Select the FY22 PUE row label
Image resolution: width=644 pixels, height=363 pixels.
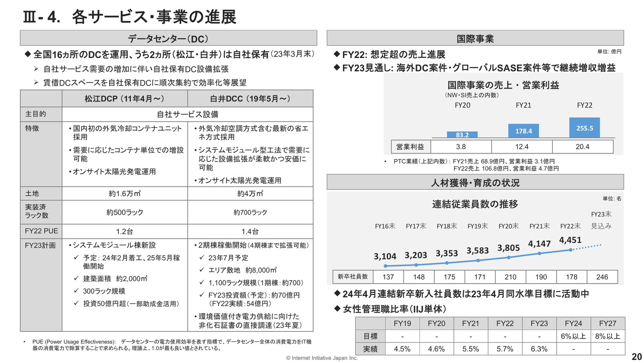(x=41, y=231)
